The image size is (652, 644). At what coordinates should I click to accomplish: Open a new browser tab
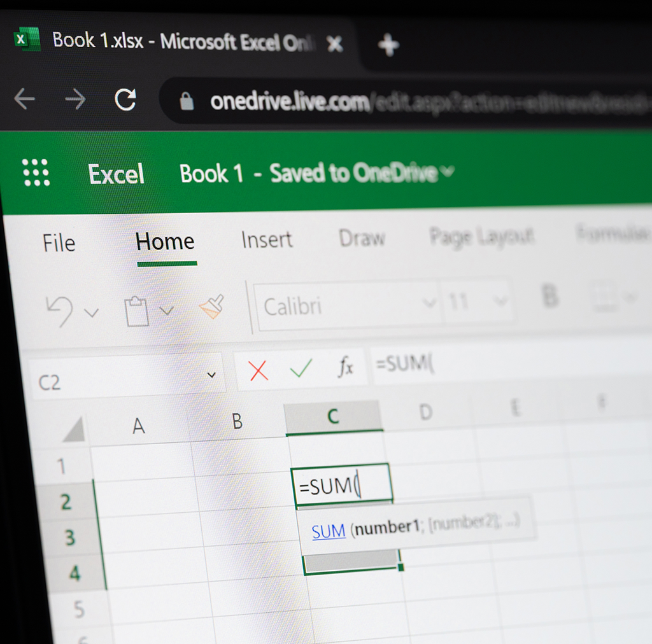(388, 45)
